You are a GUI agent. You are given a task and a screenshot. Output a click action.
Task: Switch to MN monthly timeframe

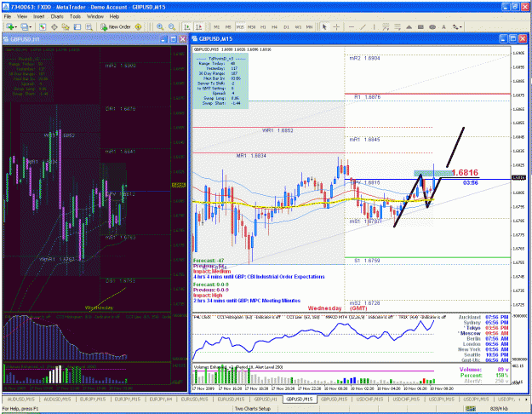pos(310,26)
